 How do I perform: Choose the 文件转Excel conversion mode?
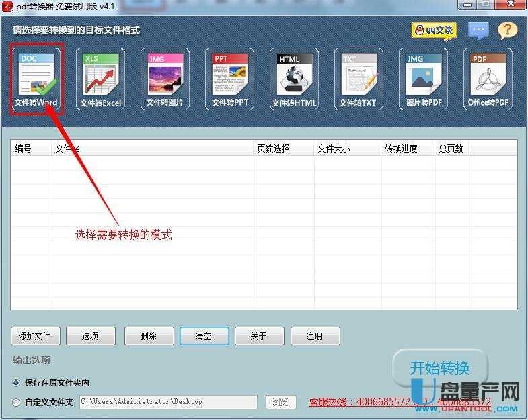(100, 79)
